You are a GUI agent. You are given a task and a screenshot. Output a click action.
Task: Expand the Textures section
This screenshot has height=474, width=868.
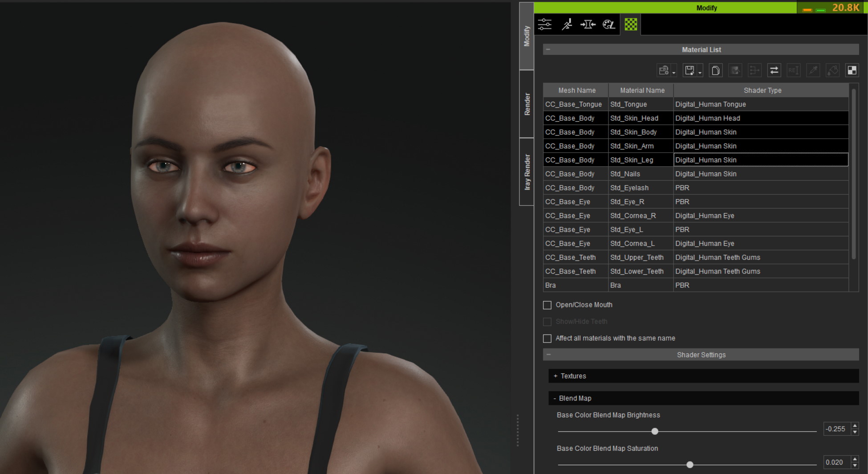click(x=556, y=376)
